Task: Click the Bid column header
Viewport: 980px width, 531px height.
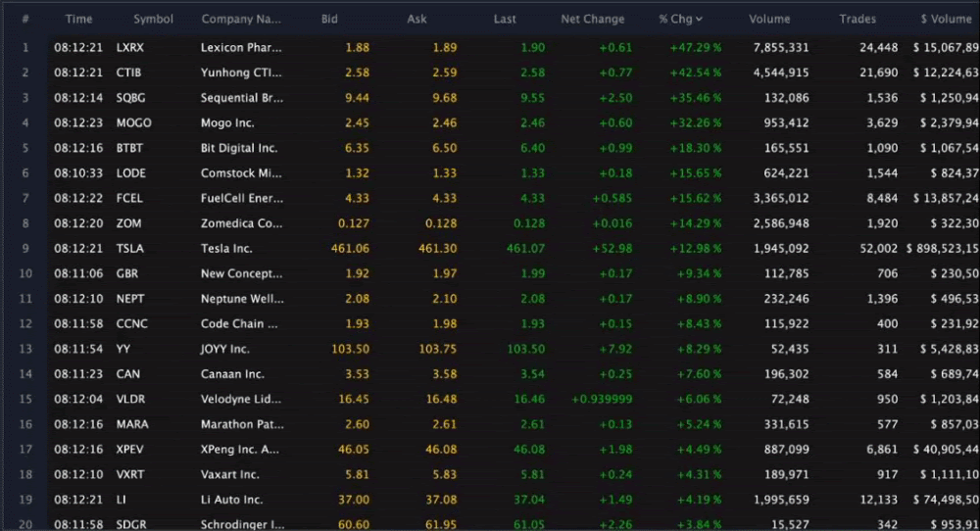Action: click(x=329, y=19)
